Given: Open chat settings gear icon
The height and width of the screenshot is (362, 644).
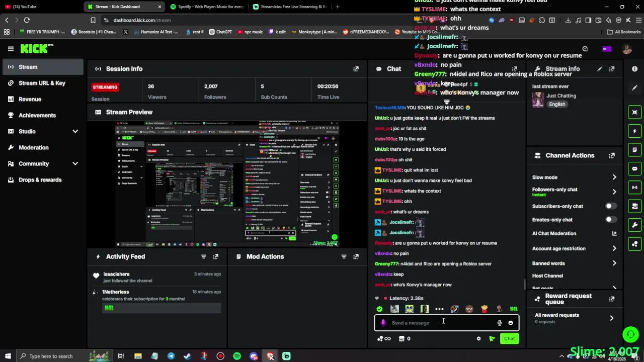Looking at the screenshot, I should (x=478, y=339).
